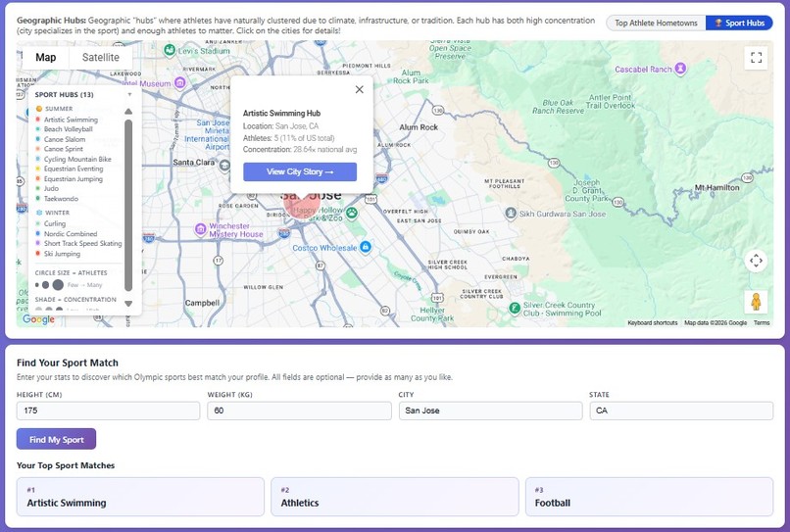Click the Winter category heading
The image size is (790, 532).
click(53, 213)
